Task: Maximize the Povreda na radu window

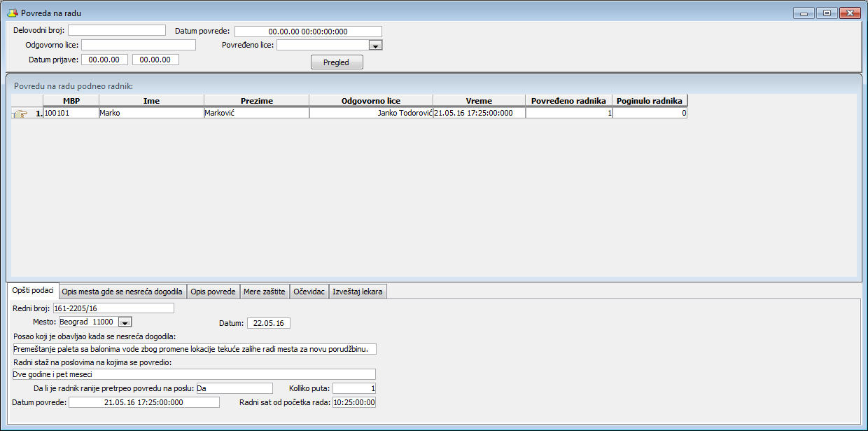Action: point(827,13)
